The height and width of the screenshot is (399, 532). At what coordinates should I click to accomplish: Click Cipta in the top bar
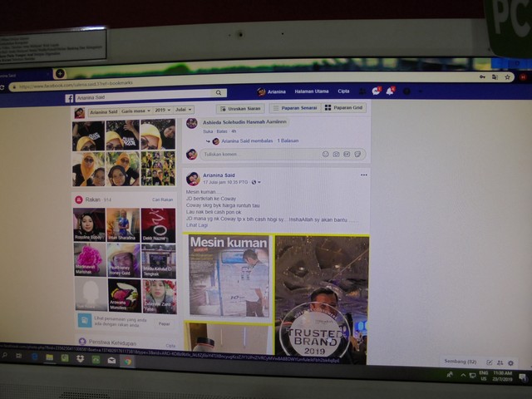(343, 91)
